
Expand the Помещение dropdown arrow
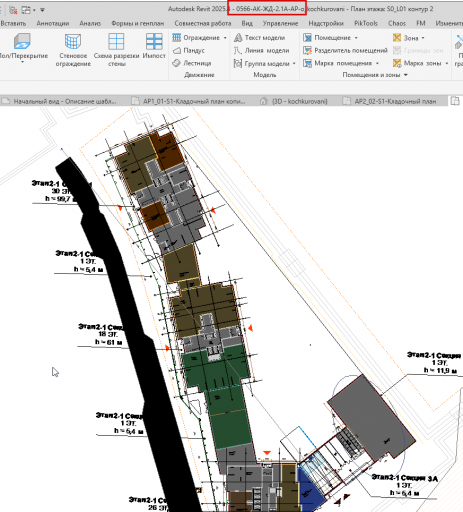click(356, 38)
